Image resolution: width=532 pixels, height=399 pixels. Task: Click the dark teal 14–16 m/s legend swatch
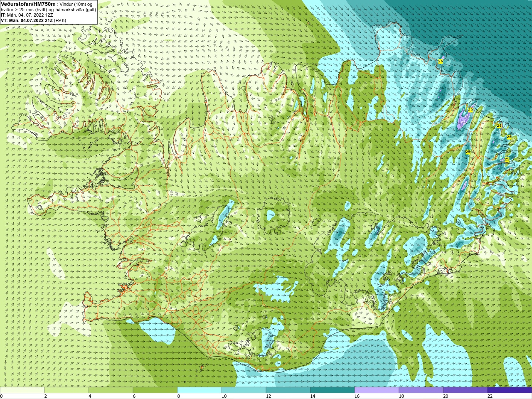pyautogui.click(x=332, y=390)
